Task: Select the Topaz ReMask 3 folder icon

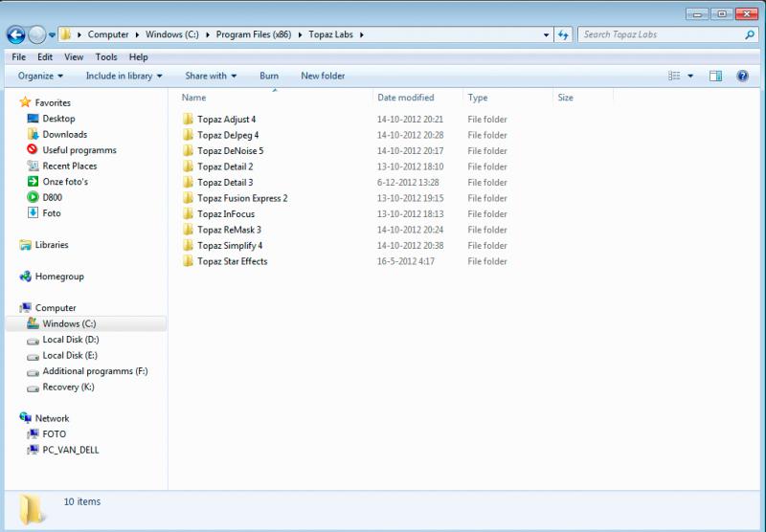Action: tap(188, 230)
